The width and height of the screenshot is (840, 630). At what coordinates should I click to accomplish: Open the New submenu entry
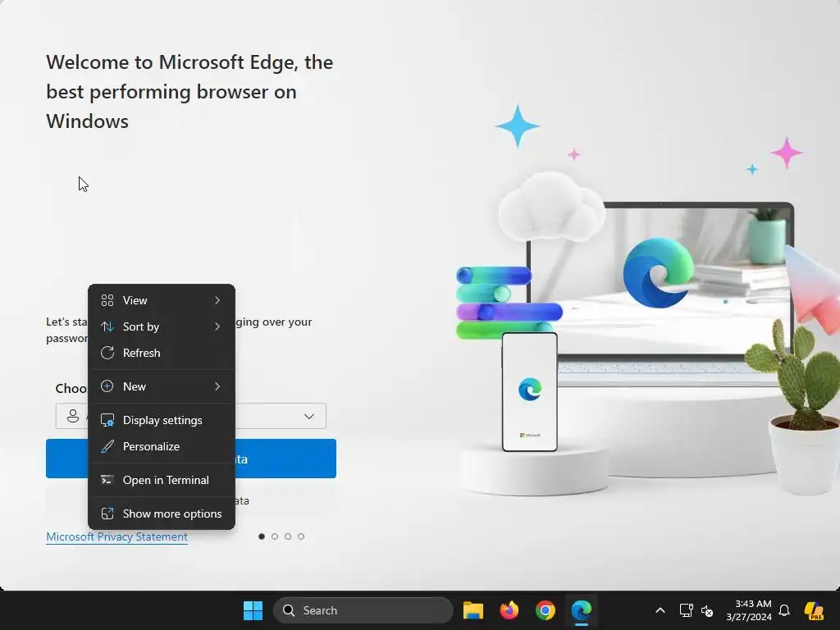pos(162,387)
